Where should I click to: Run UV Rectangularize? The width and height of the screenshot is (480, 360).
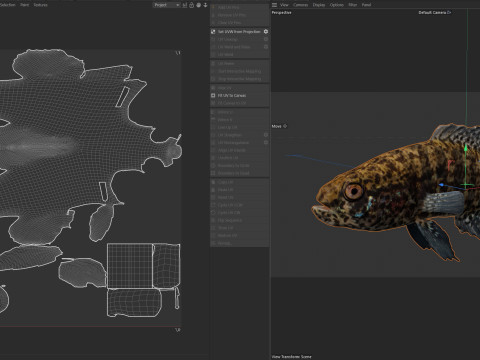[x=237, y=143]
